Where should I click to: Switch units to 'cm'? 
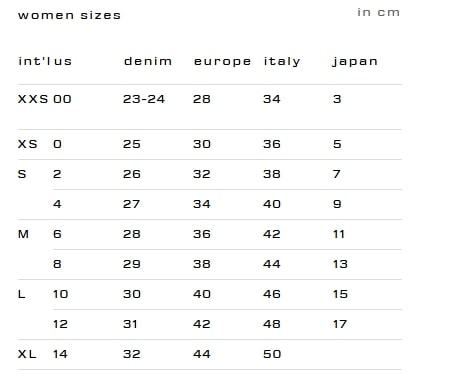388,13
